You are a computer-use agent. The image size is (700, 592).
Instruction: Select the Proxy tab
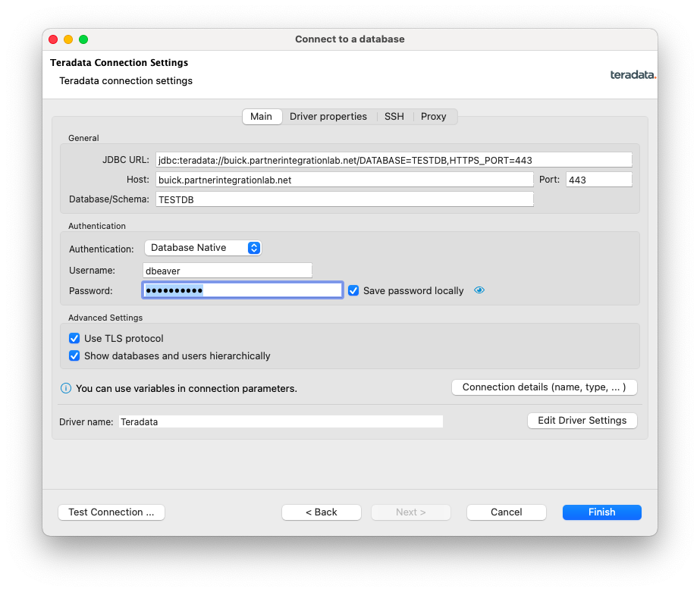pyautogui.click(x=433, y=116)
